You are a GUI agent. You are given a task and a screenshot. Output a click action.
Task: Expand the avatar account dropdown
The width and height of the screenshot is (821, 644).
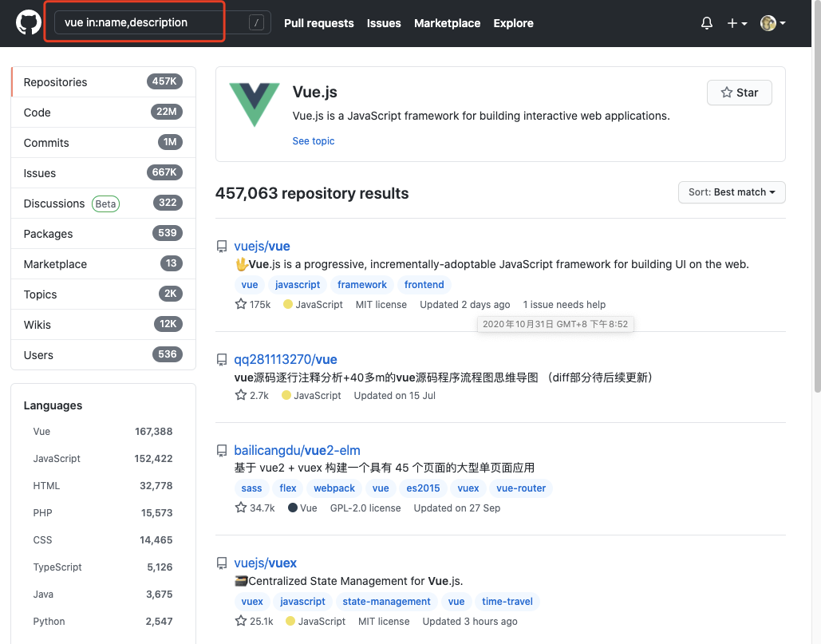click(772, 23)
